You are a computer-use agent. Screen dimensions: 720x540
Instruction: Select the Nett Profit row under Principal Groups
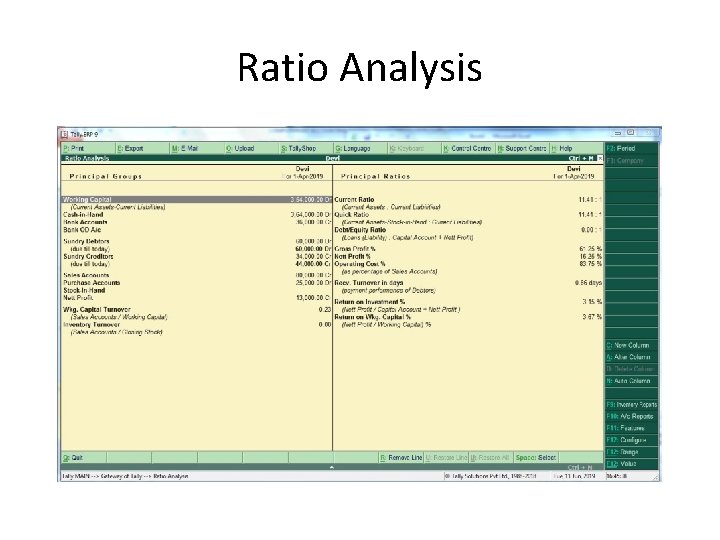click(197, 298)
